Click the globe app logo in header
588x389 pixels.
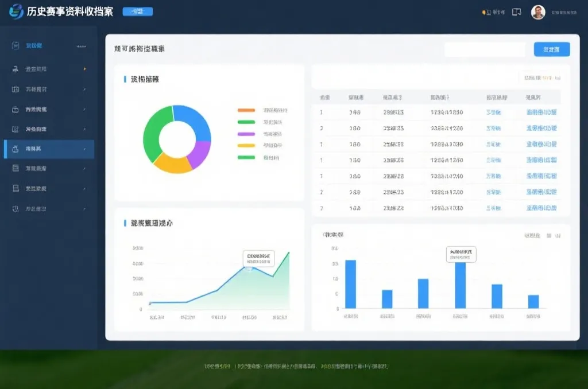click(x=16, y=12)
